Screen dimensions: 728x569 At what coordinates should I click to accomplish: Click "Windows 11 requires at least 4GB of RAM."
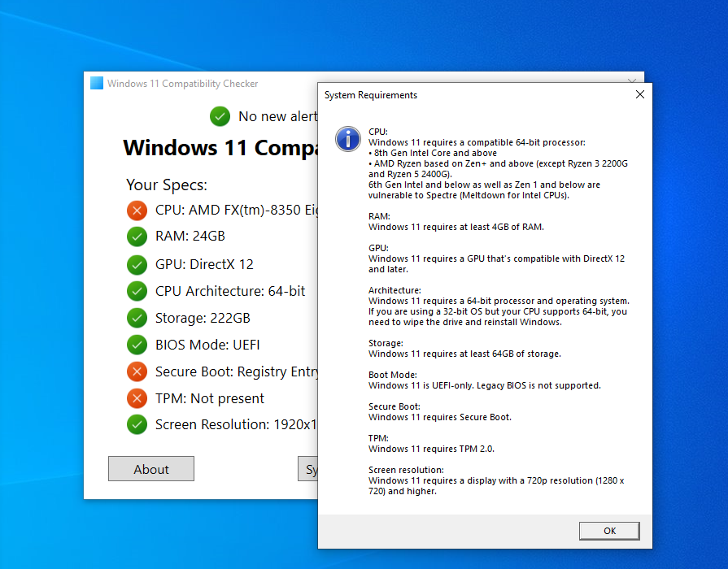pos(456,227)
